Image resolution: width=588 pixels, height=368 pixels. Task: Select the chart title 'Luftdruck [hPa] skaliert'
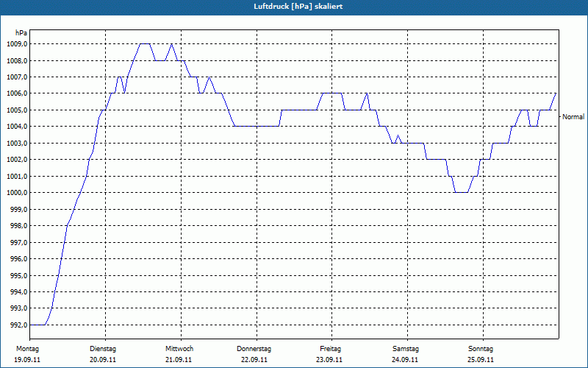298,7
